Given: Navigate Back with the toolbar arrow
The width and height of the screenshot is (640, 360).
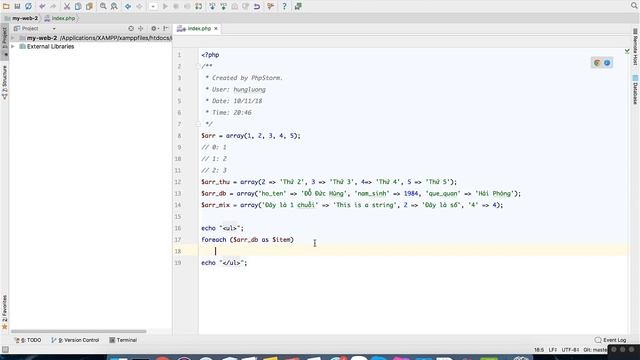Looking at the screenshot, I should (x=128, y=6).
